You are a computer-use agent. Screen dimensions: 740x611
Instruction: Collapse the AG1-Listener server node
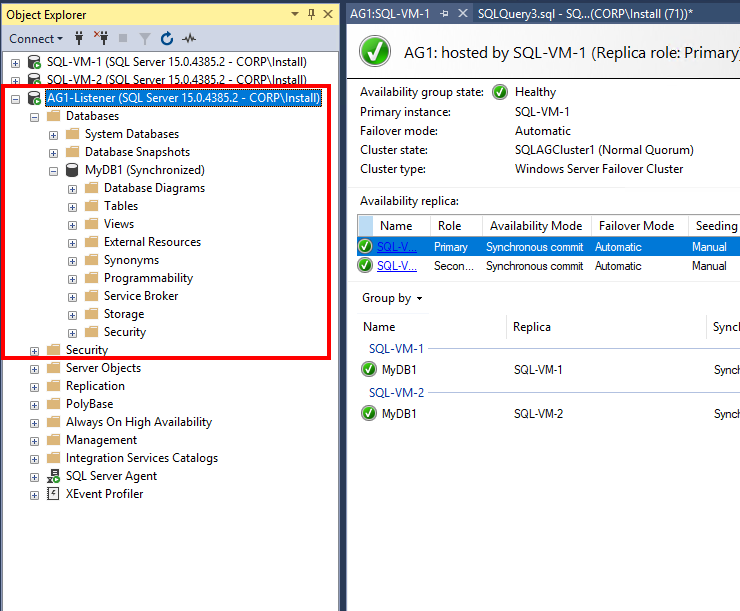[x=16, y=99]
